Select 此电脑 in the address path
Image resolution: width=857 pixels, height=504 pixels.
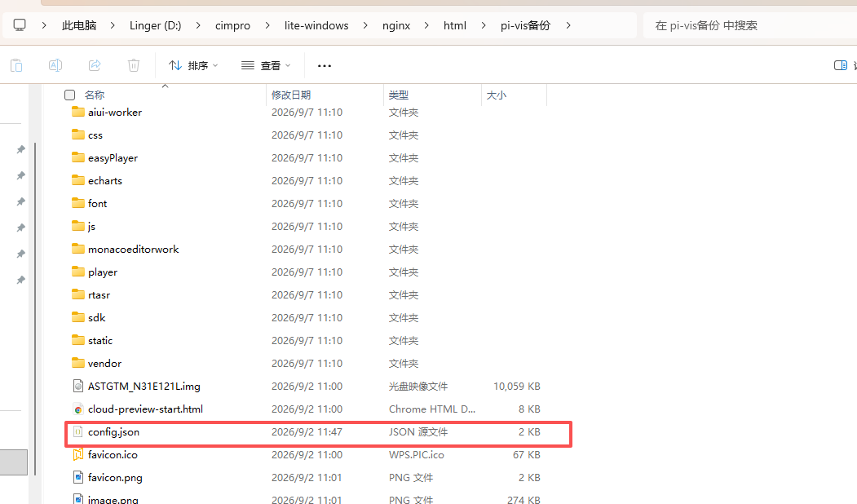coord(79,26)
